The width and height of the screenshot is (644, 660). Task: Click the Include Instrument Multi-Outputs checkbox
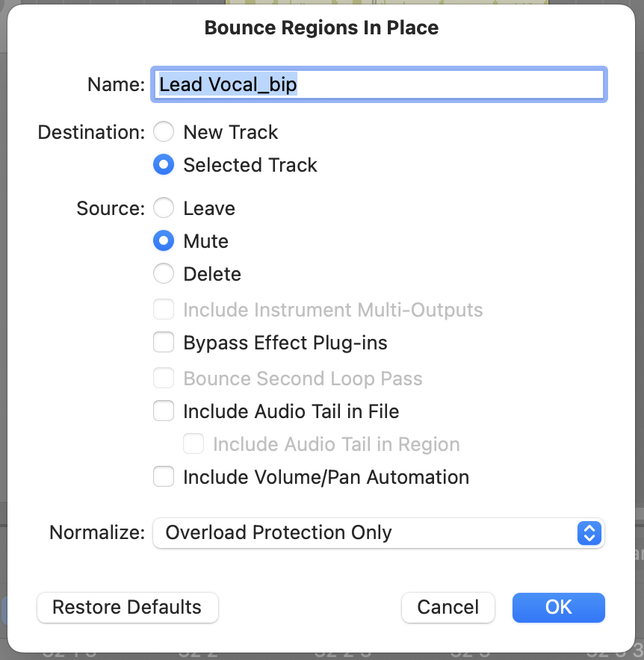point(164,310)
